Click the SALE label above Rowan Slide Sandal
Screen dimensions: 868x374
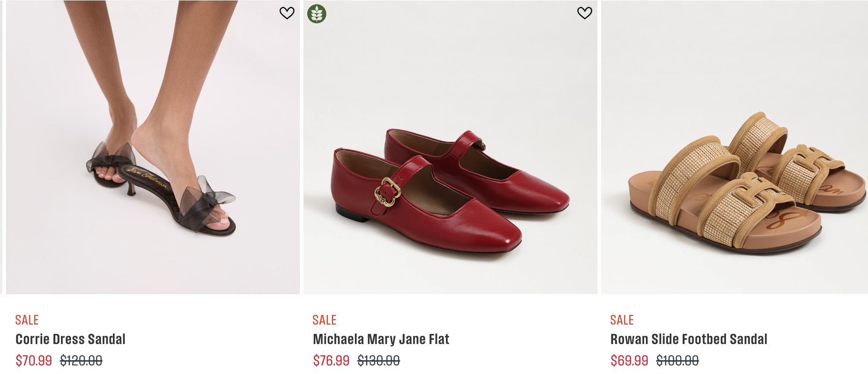[622, 320]
